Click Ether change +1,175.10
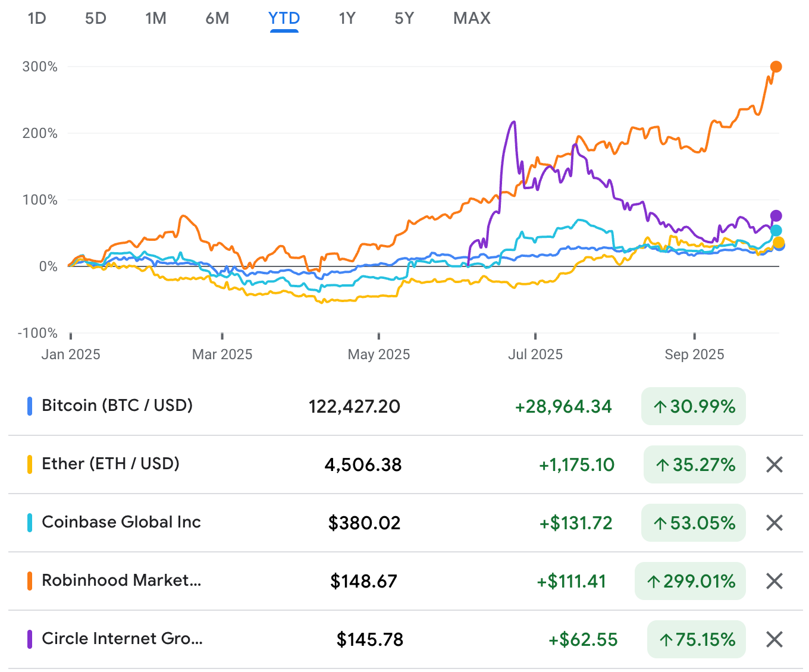 (x=576, y=464)
